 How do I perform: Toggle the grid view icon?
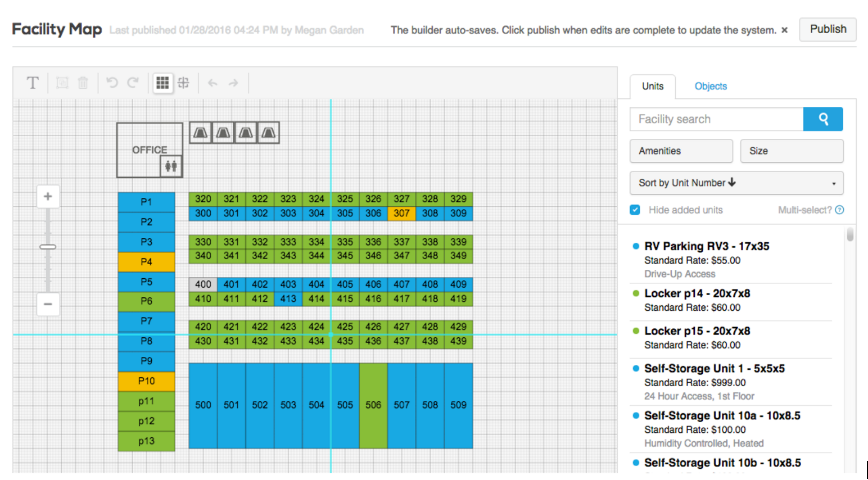162,83
